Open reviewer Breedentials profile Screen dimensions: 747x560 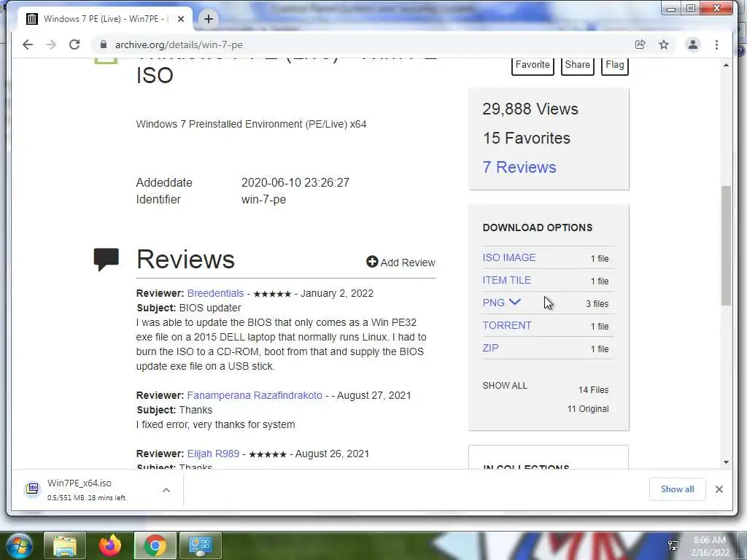(215, 293)
